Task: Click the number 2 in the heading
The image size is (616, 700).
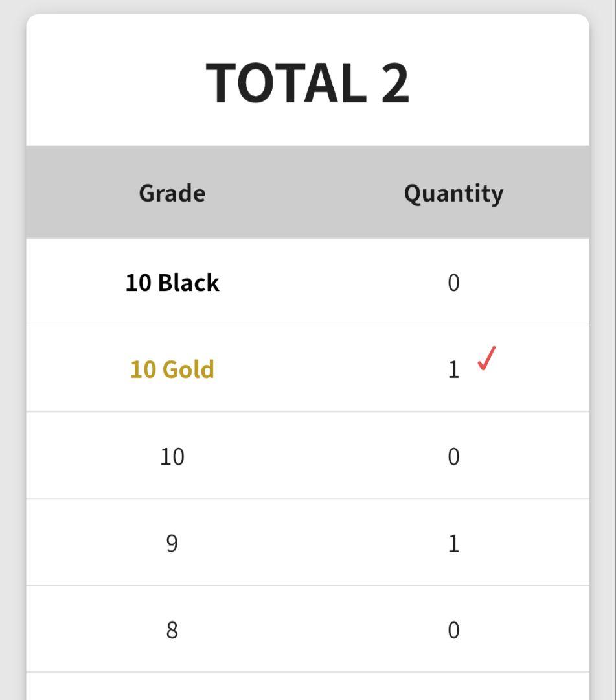Action: click(x=394, y=83)
